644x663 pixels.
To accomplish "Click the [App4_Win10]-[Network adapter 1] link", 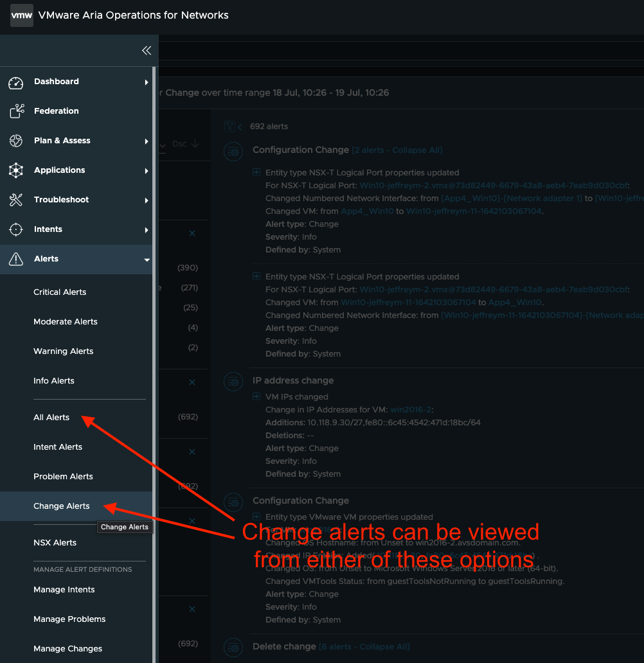I will coord(512,199).
